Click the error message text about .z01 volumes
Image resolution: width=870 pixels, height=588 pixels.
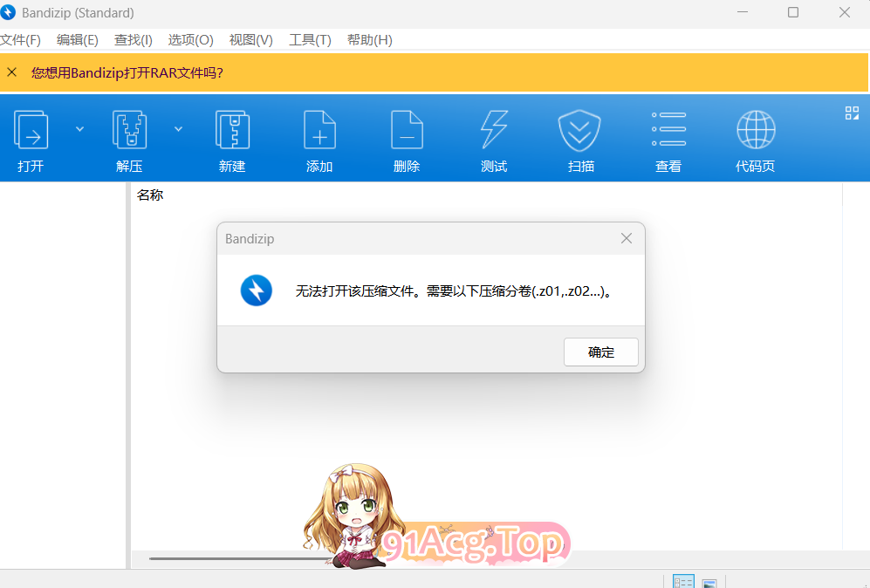click(455, 291)
